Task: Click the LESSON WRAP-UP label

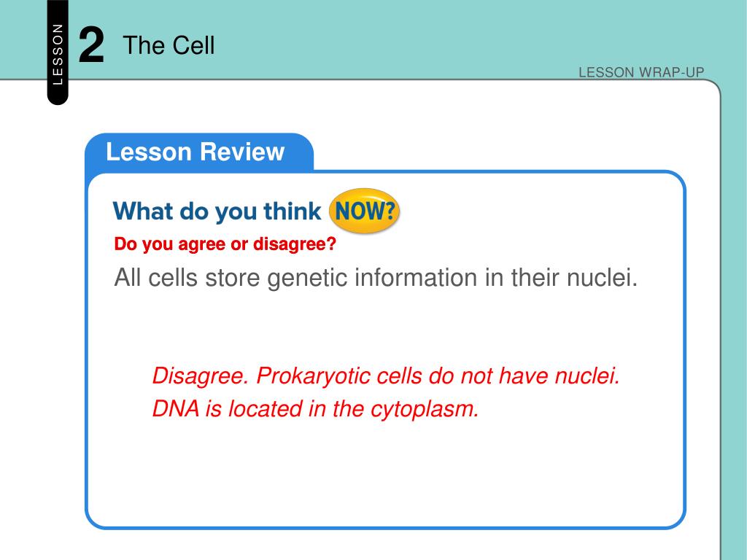Action: pyautogui.click(x=641, y=72)
